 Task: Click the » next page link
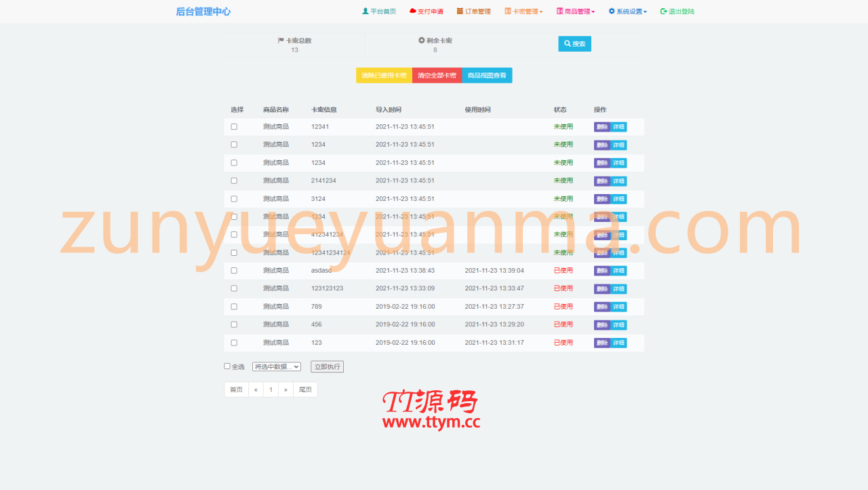(x=285, y=390)
